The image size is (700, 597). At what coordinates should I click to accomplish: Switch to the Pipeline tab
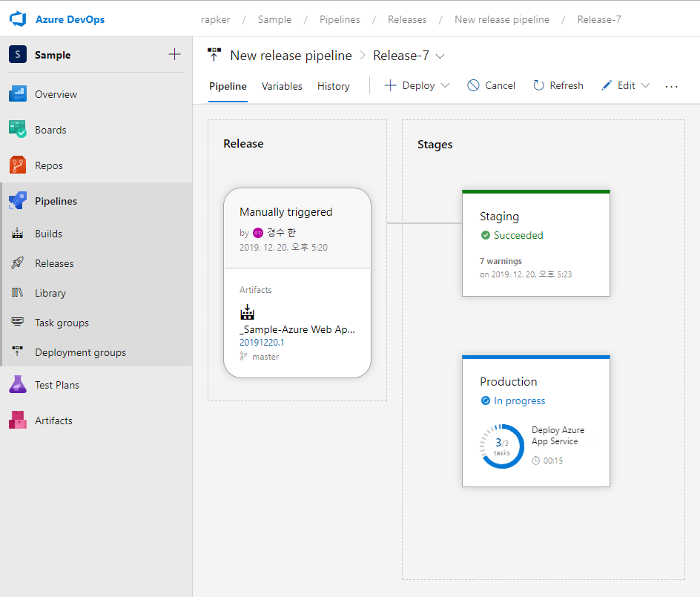point(228,86)
